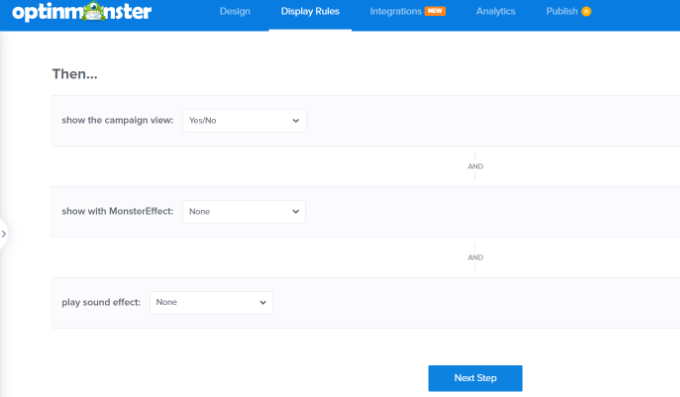680x397 pixels.
Task: Click the MonsterEffect dropdown chevron arrow
Action: [296, 212]
